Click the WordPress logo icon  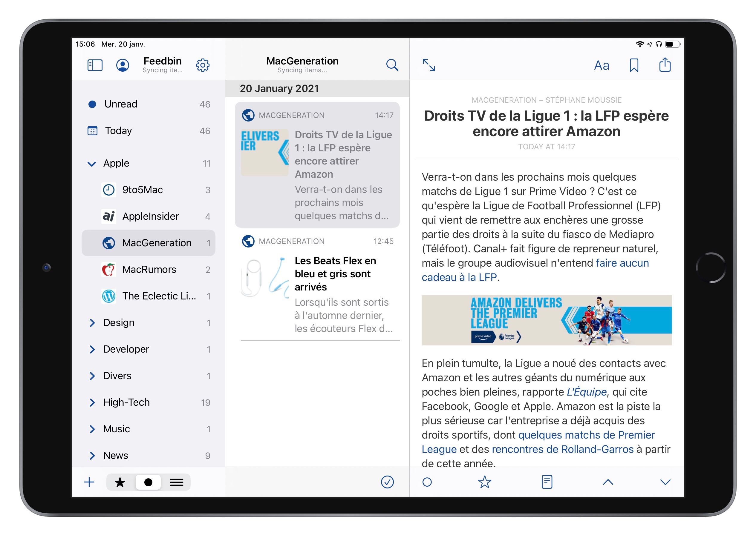coord(108,296)
